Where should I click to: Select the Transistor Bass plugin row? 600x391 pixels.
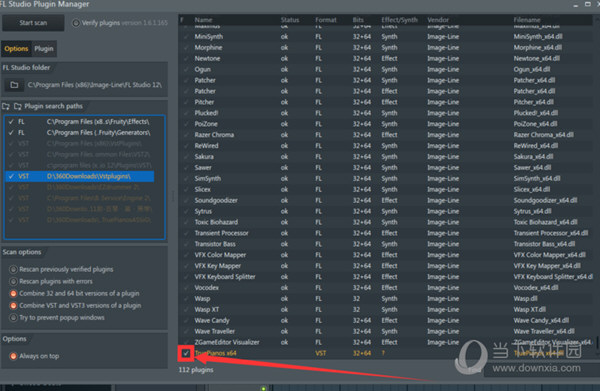point(386,244)
